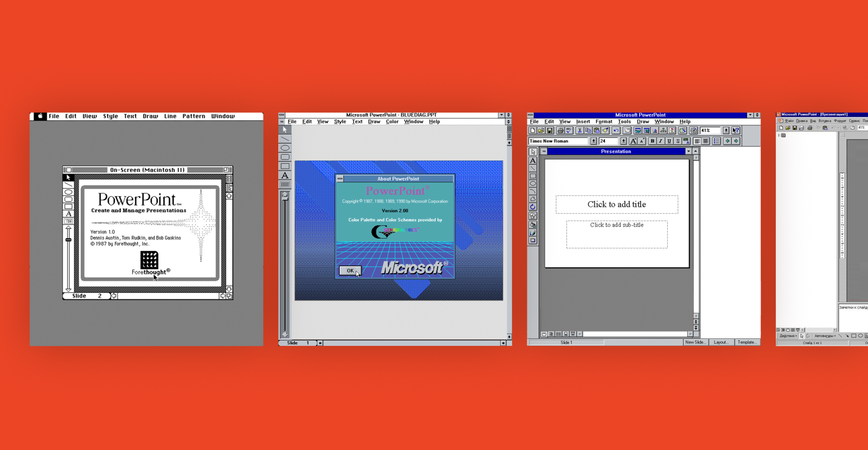Viewport: 868px width, 450px height.
Task: Select text A tool in Macintosh On-Screen window
Action: coord(68,214)
